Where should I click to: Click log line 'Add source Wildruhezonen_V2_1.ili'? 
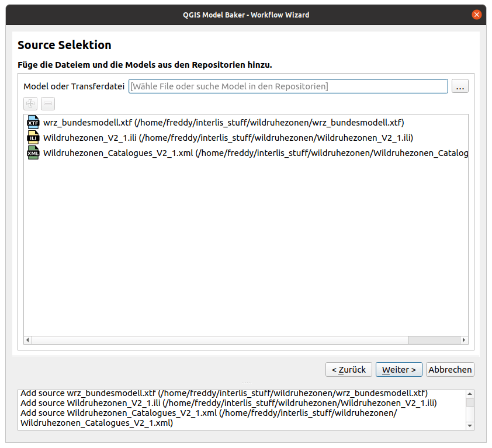tap(228, 403)
